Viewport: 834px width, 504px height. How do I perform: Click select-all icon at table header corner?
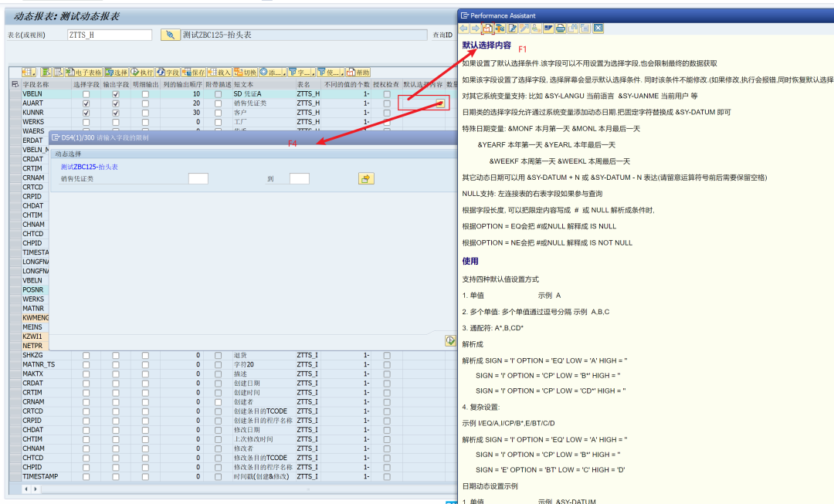(x=15, y=84)
